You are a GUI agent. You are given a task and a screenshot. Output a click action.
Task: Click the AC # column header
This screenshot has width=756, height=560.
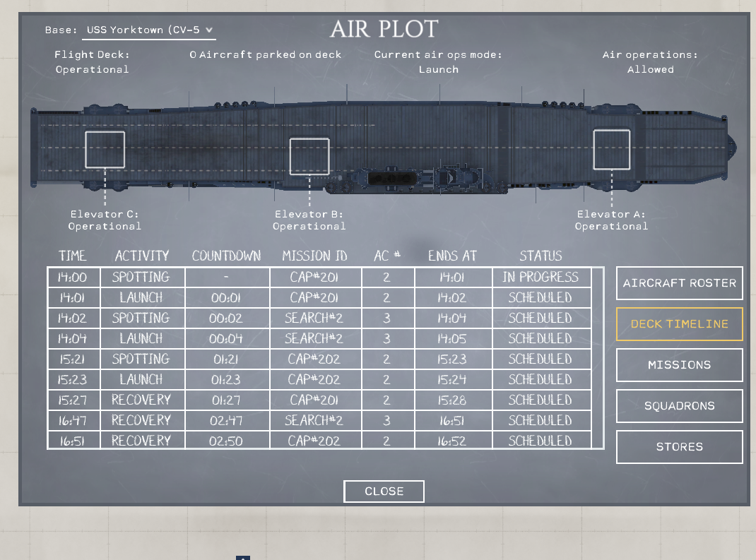click(386, 256)
